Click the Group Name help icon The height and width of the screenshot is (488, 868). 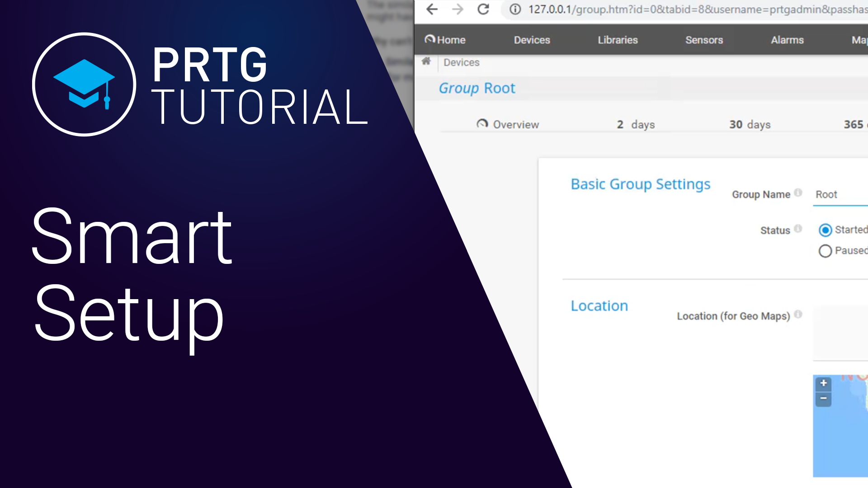pos(798,192)
